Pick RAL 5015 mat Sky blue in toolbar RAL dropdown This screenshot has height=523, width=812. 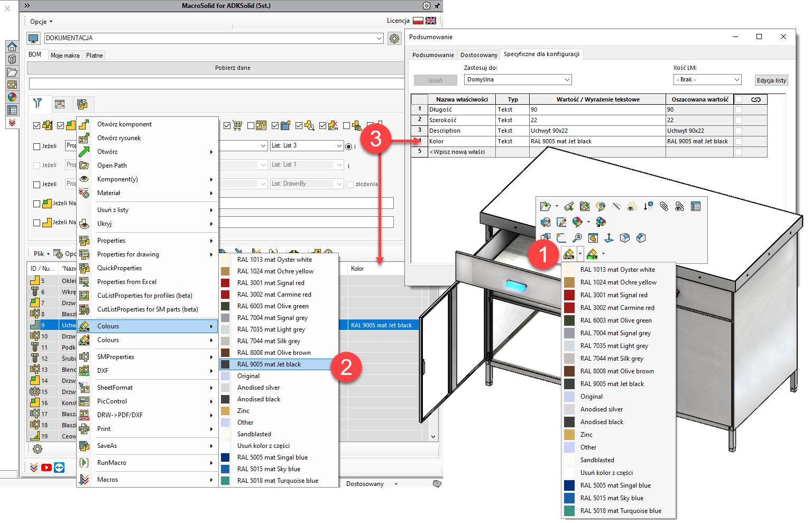point(612,498)
